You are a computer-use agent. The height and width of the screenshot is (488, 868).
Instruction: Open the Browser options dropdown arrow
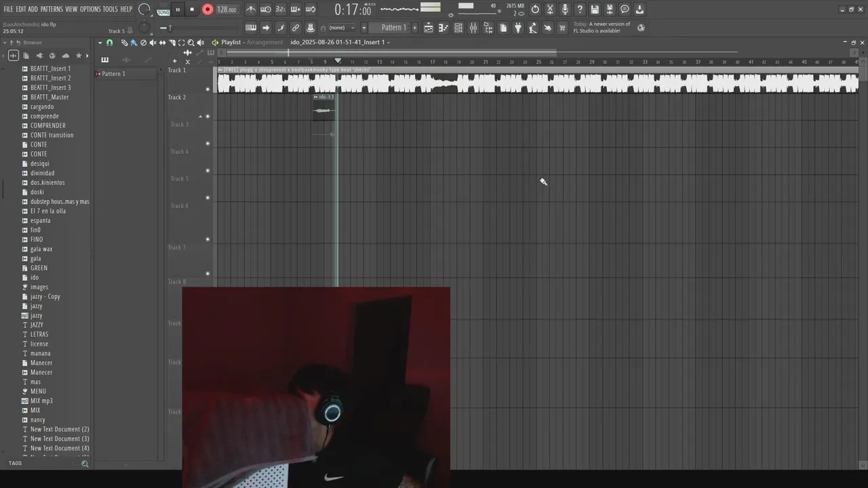click(x=5, y=43)
